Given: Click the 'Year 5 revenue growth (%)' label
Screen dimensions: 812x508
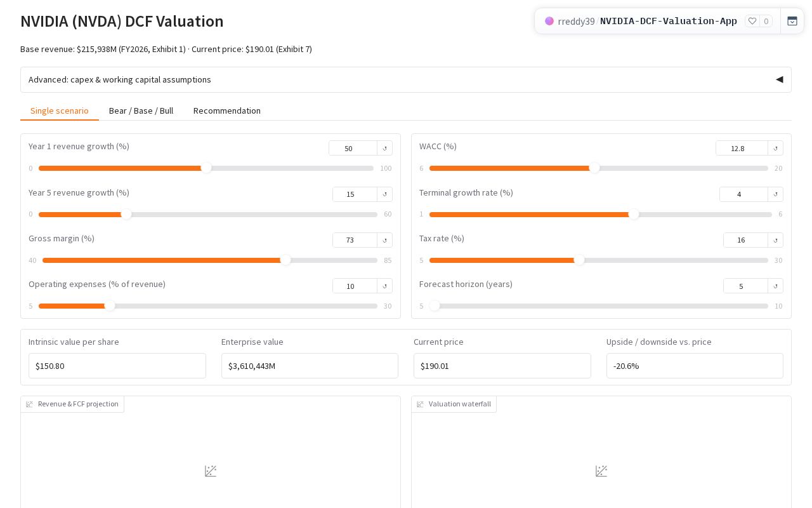Looking at the screenshot, I should [x=79, y=192].
